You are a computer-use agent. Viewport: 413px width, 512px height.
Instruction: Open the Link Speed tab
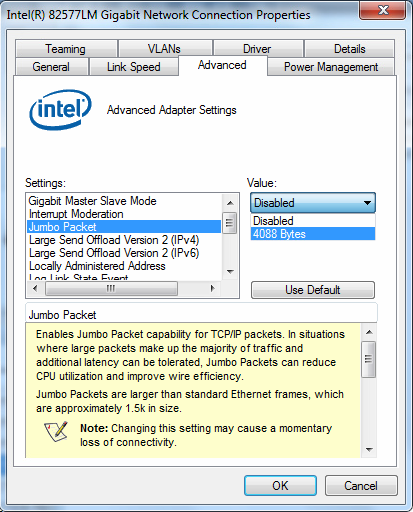133,67
